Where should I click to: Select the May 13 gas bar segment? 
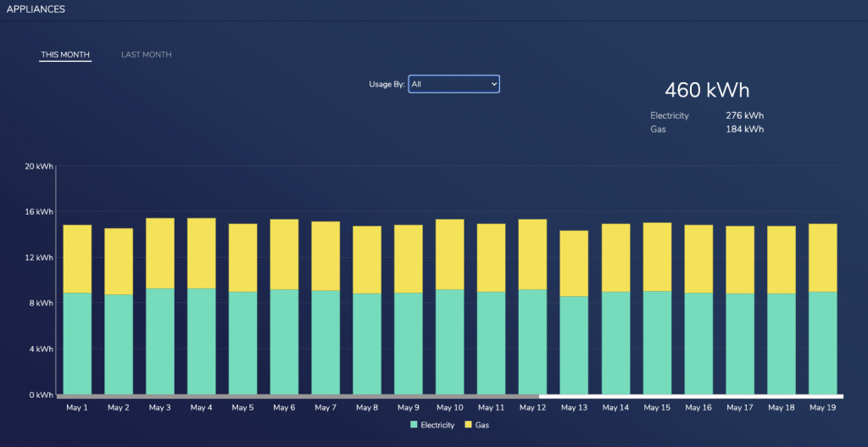point(574,263)
